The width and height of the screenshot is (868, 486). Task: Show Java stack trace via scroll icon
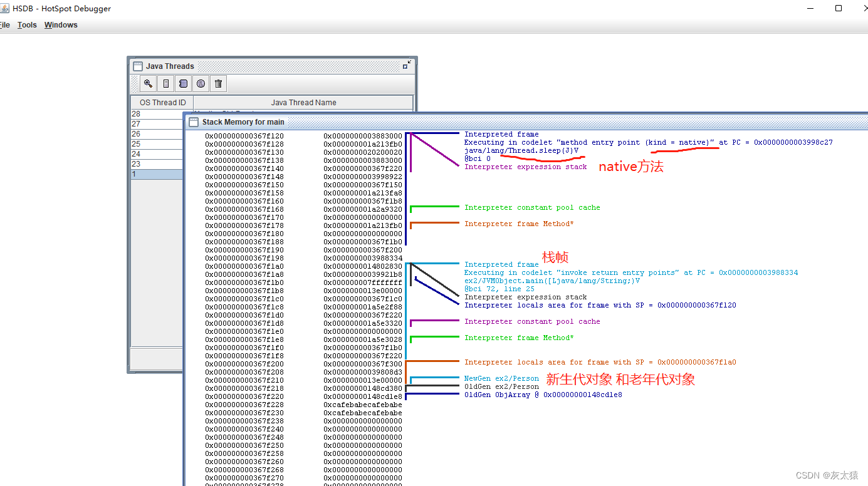tap(183, 83)
